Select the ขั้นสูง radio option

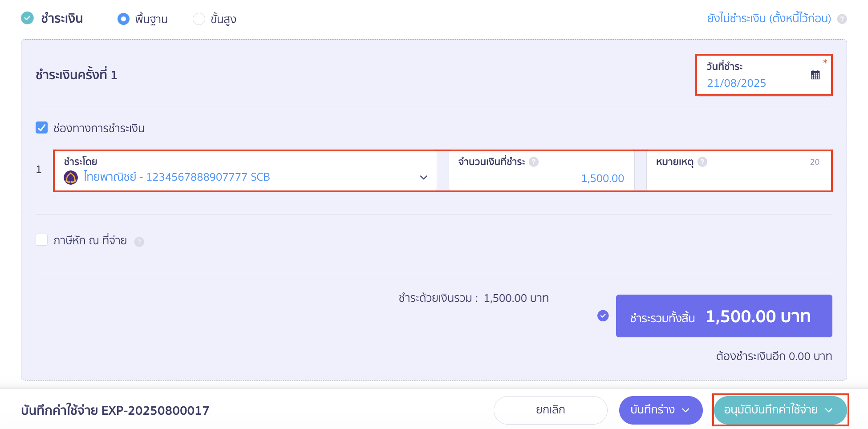[199, 19]
